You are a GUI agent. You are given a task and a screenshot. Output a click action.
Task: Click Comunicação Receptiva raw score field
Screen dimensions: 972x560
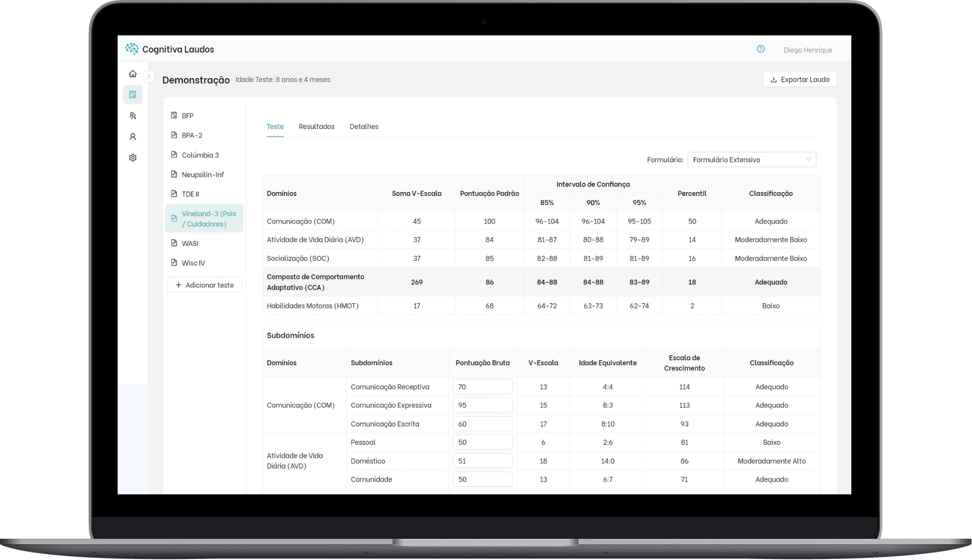(482, 387)
